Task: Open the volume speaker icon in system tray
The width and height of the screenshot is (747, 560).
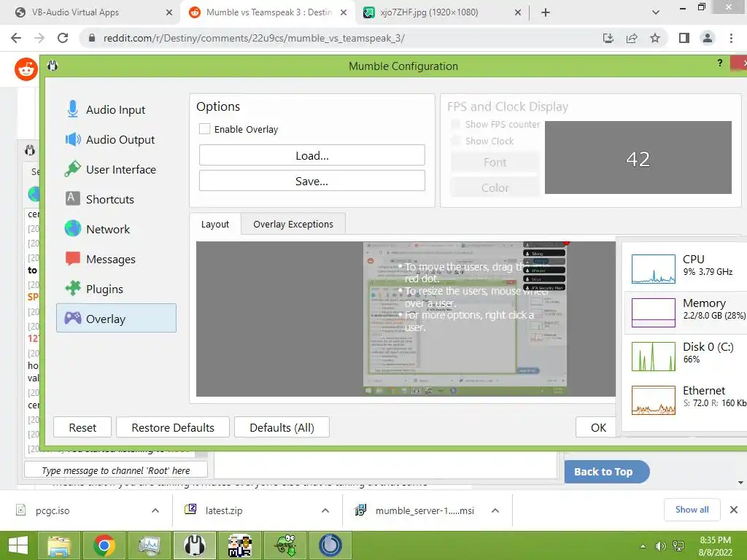Action: click(x=660, y=546)
